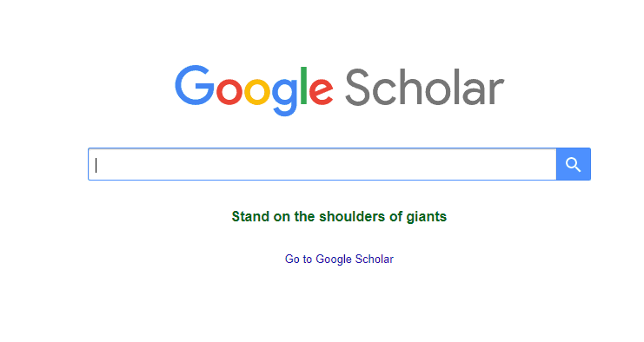Click the word Scholar in the bottom link
Screen dimensions: 644x342
[x=375, y=260]
